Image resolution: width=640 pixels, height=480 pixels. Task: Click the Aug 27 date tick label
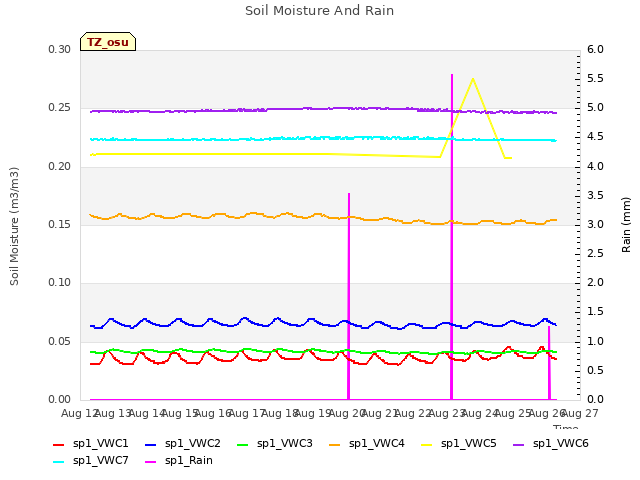[580, 413]
